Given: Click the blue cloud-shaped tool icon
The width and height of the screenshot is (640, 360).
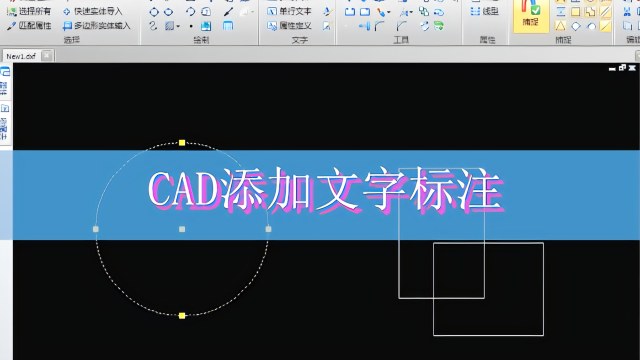Looking at the screenshot, I should [439, 12].
